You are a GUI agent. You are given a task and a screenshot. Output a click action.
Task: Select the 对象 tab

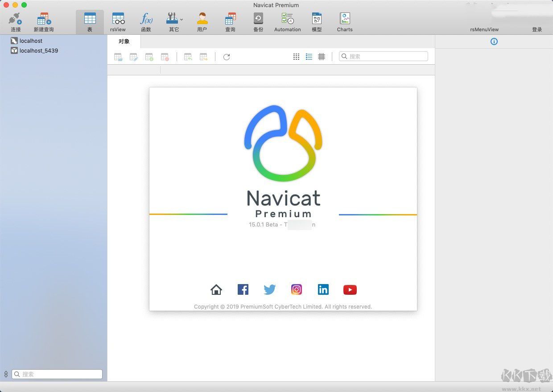coord(124,41)
